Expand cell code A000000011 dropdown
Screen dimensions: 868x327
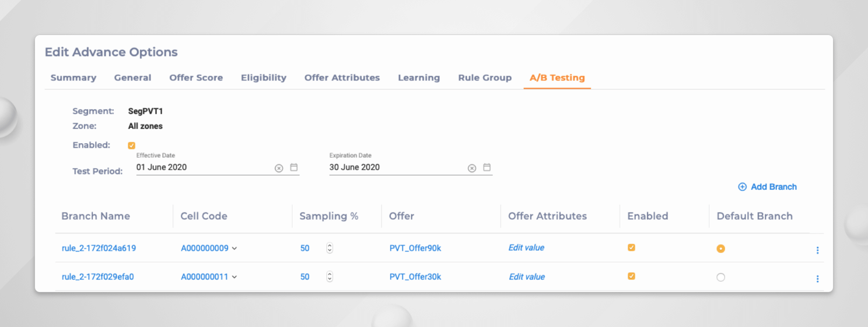coord(235,277)
